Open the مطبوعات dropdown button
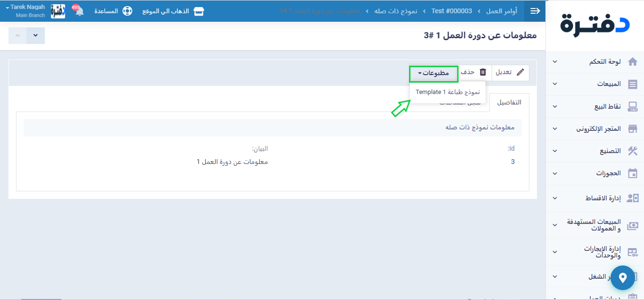 click(434, 73)
